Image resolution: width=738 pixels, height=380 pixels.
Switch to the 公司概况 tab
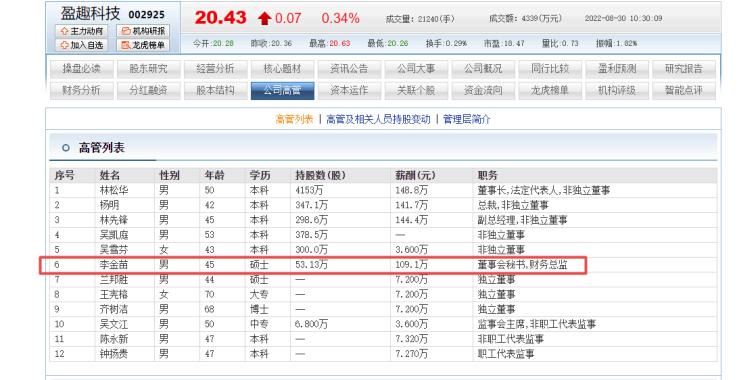[x=483, y=69]
